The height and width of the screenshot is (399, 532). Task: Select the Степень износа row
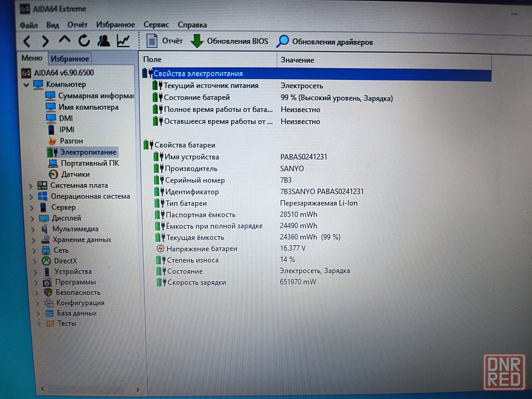coord(193,260)
